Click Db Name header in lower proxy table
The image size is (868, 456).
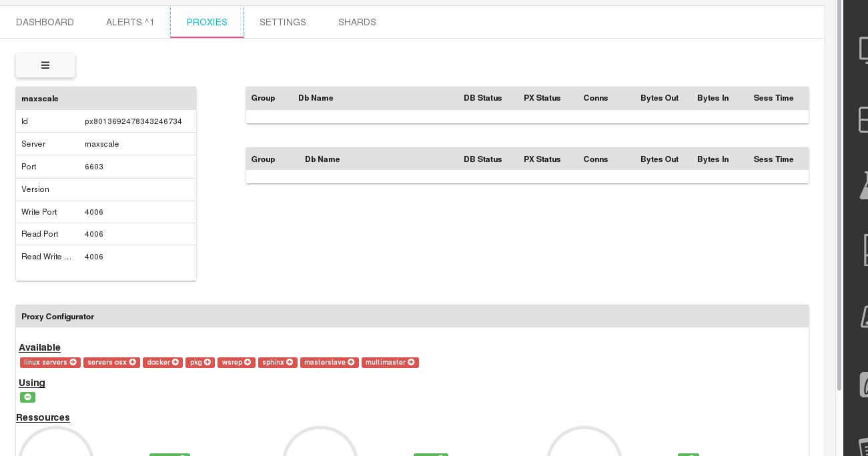coord(322,159)
